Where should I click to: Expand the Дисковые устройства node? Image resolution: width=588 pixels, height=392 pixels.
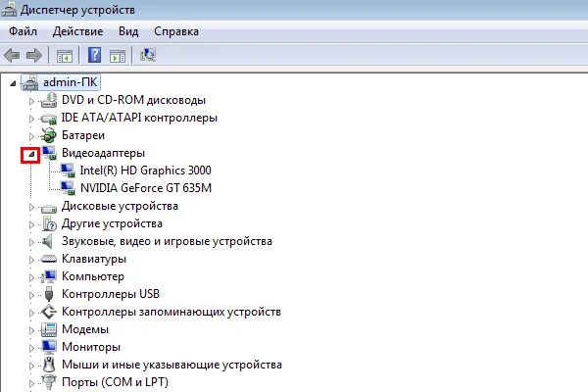(x=31, y=207)
